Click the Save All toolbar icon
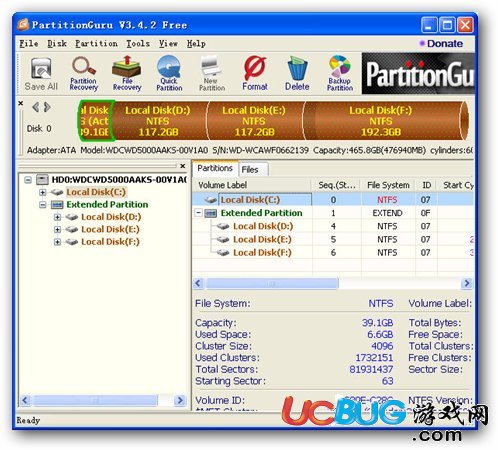The height and width of the screenshot is (450, 498). click(x=41, y=74)
